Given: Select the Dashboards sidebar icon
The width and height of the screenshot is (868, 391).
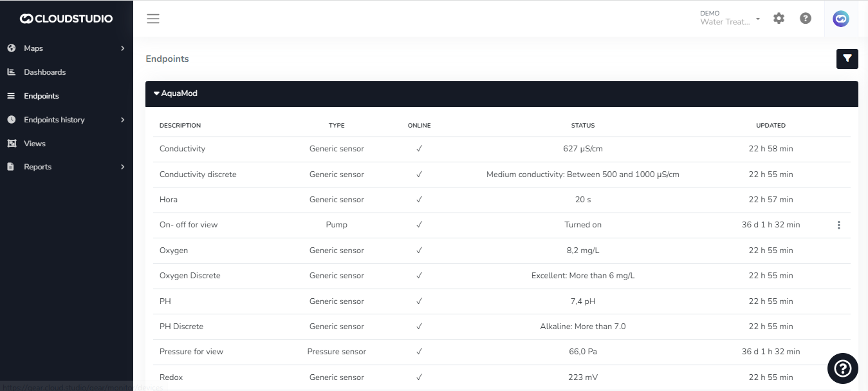Looking at the screenshot, I should 10,72.
